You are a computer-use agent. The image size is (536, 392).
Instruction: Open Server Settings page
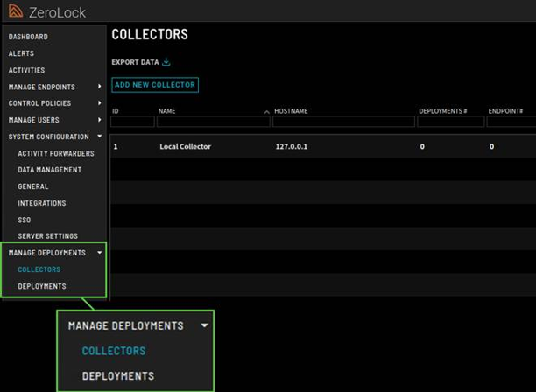click(47, 236)
